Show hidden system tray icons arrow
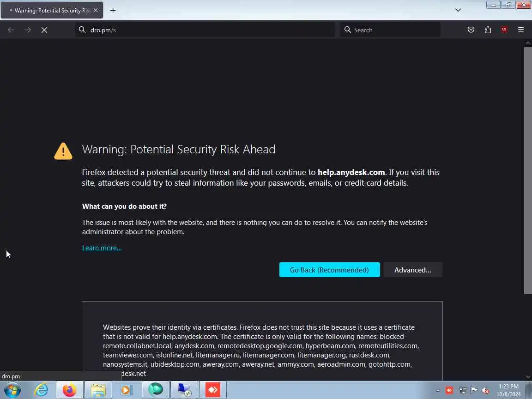The image size is (532, 399). click(x=438, y=390)
